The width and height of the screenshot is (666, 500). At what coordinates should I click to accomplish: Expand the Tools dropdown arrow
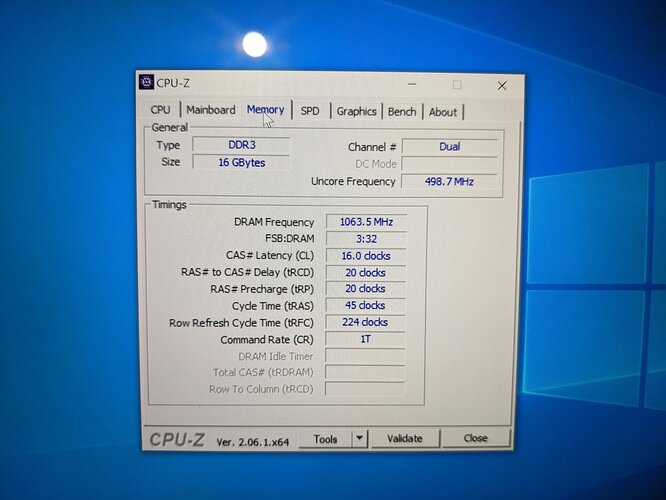(359, 438)
